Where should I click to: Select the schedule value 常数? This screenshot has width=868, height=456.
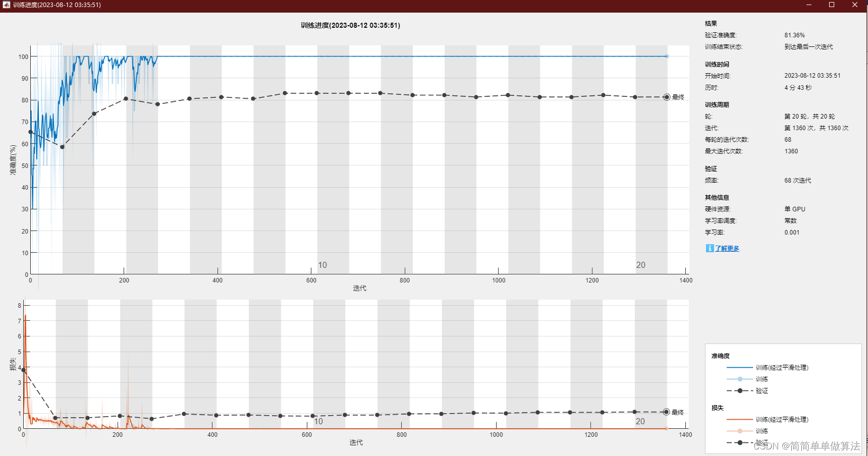790,221
